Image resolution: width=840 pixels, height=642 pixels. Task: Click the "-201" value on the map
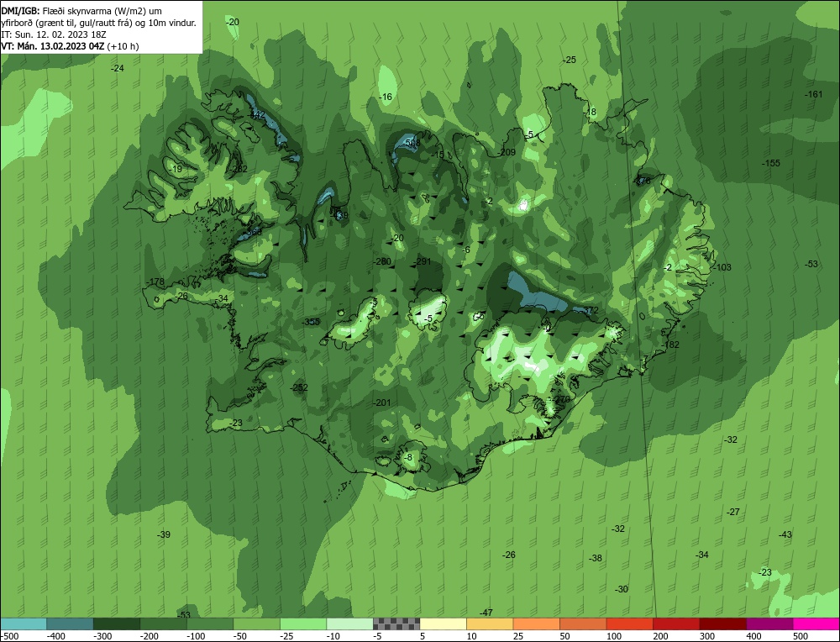tap(381, 403)
